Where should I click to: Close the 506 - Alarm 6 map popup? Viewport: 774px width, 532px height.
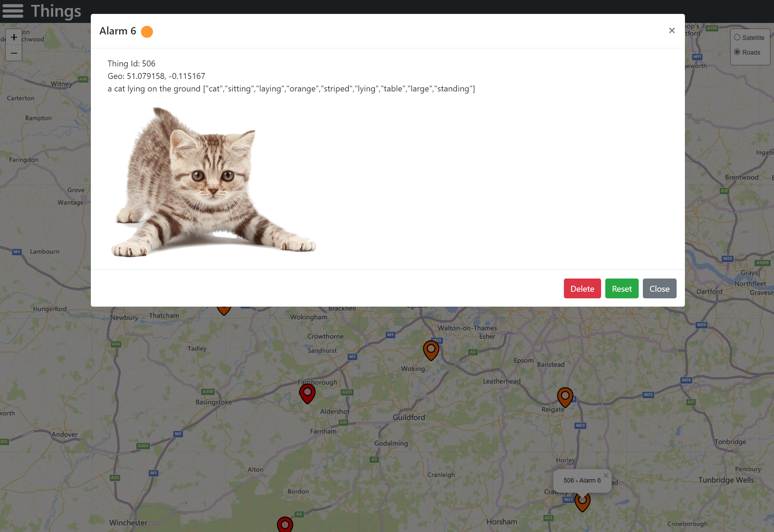click(x=606, y=475)
